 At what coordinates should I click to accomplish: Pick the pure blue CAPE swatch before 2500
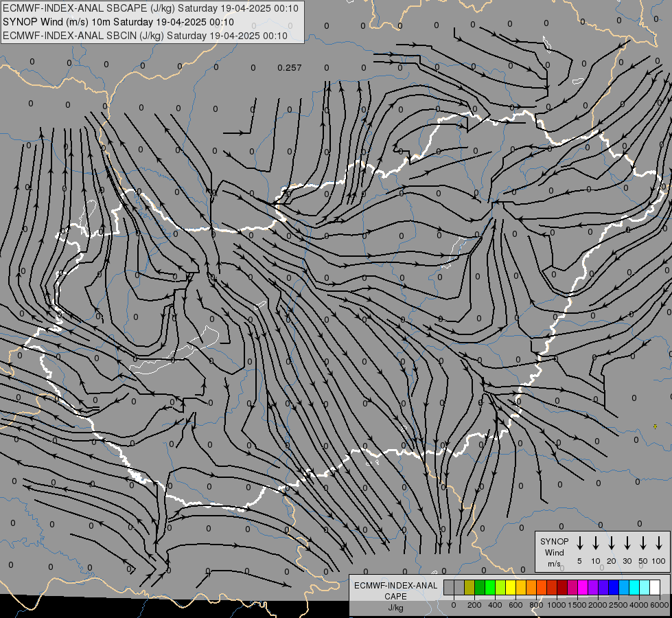point(614,587)
